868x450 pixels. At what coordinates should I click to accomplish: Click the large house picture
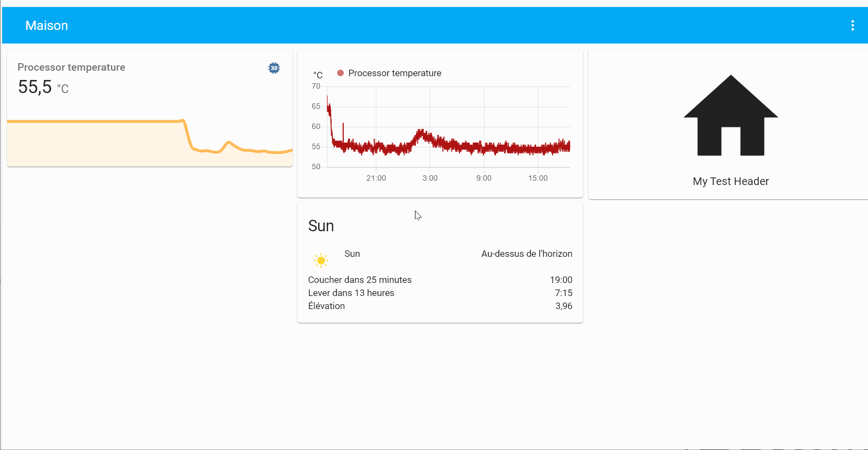point(730,115)
